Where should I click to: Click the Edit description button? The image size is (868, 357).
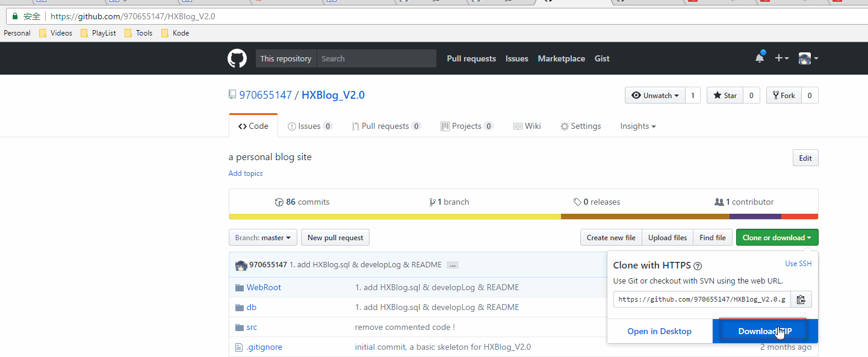point(805,158)
